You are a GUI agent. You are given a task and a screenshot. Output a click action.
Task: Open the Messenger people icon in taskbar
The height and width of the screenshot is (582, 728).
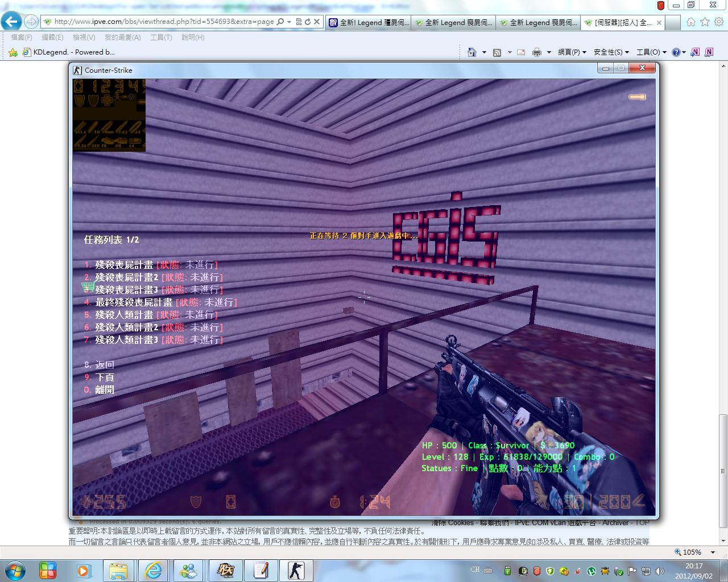coord(188,570)
